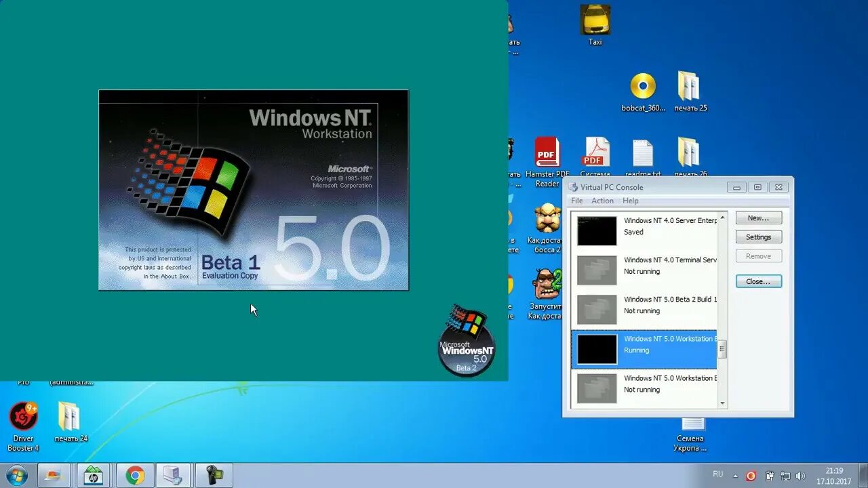This screenshot has height=488, width=868.
Task: Click the red circular tray icon
Action: [x=751, y=476]
